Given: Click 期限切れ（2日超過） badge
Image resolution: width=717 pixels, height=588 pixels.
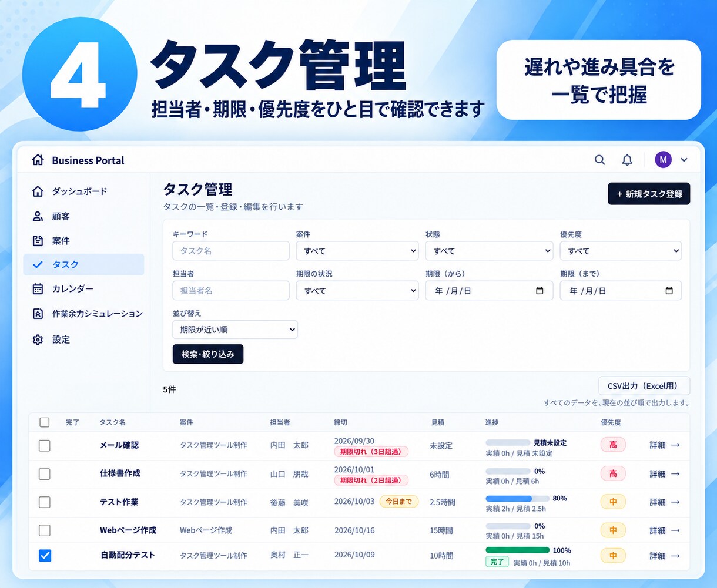Looking at the screenshot, I should tap(371, 481).
